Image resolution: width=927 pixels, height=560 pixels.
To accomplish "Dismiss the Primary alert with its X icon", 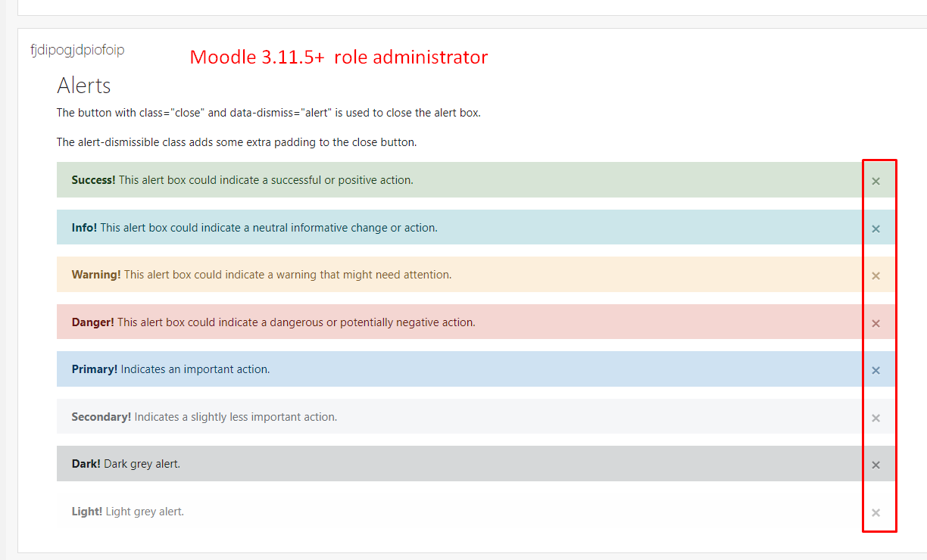I will tap(875, 370).
